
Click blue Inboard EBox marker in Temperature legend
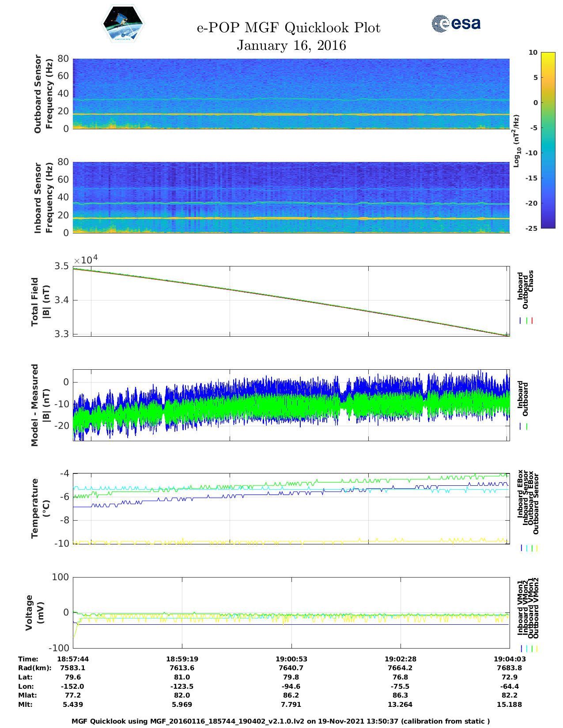pos(521,548)
